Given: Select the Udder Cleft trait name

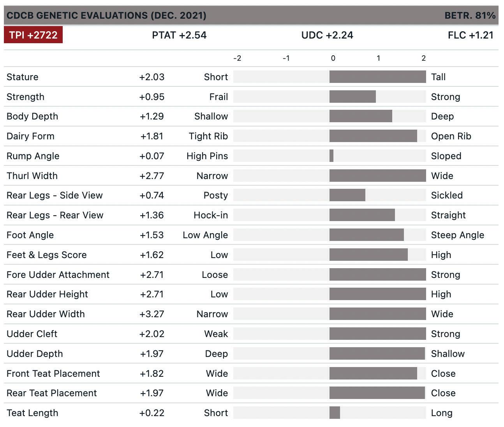Looking at the screenshot, I should 32,334.
